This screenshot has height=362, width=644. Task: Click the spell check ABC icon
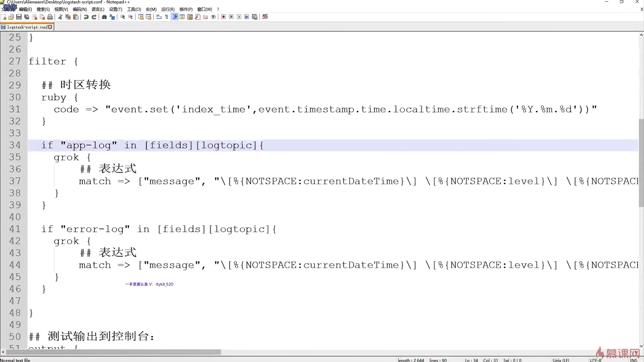click(265, 17)
